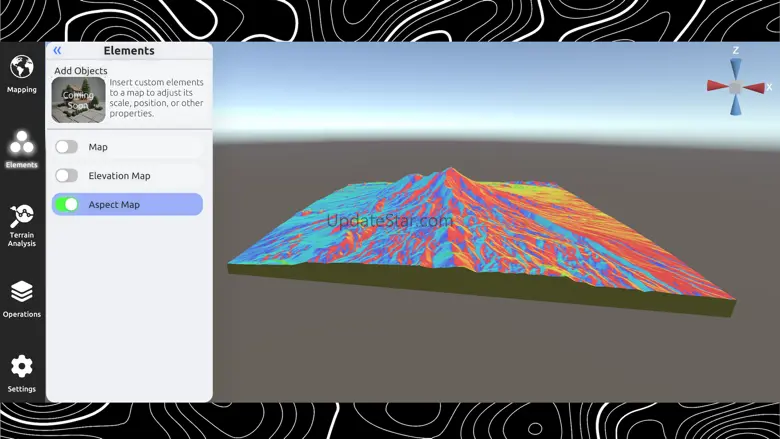Click the Terrain Analysis sidebar label
This screenshot has width=780, height=439.
pos(21,239)
